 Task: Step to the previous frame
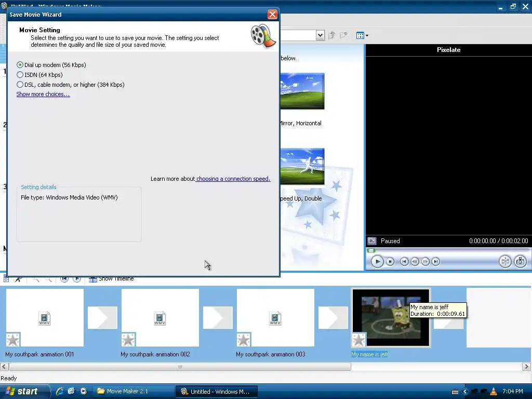click(415, 262)
